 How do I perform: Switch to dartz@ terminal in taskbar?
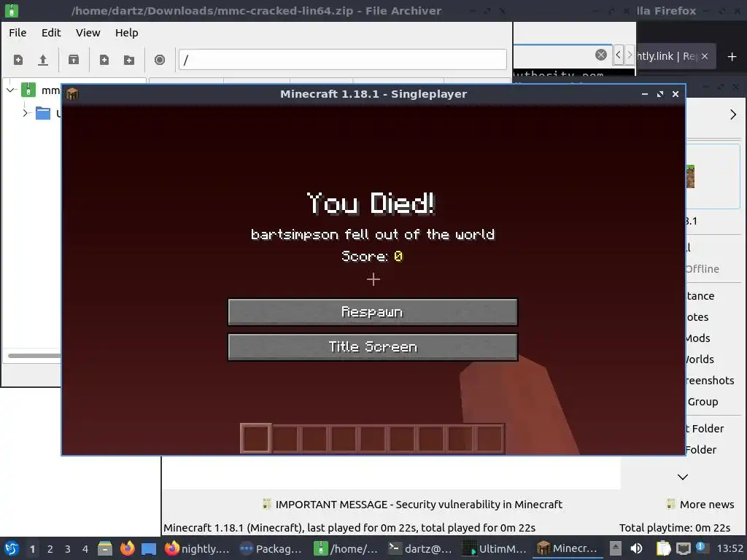(x=419, y=548)
